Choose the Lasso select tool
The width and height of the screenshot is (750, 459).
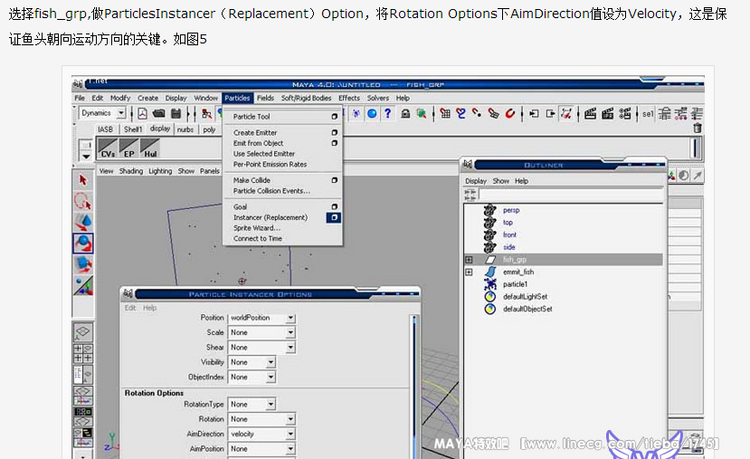pos(83,201)
